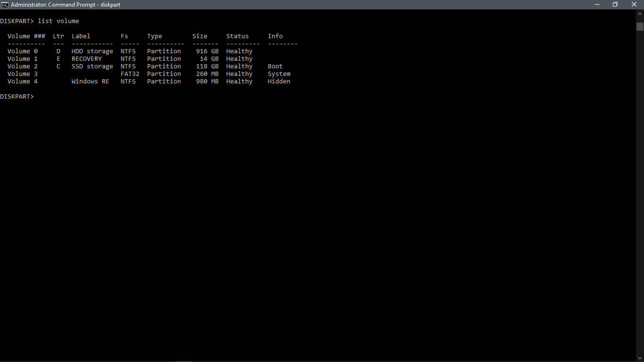The image size is (644, 362).
Task: Click 'NTFS' value in Volume 0 row
Action: [128, 51]
